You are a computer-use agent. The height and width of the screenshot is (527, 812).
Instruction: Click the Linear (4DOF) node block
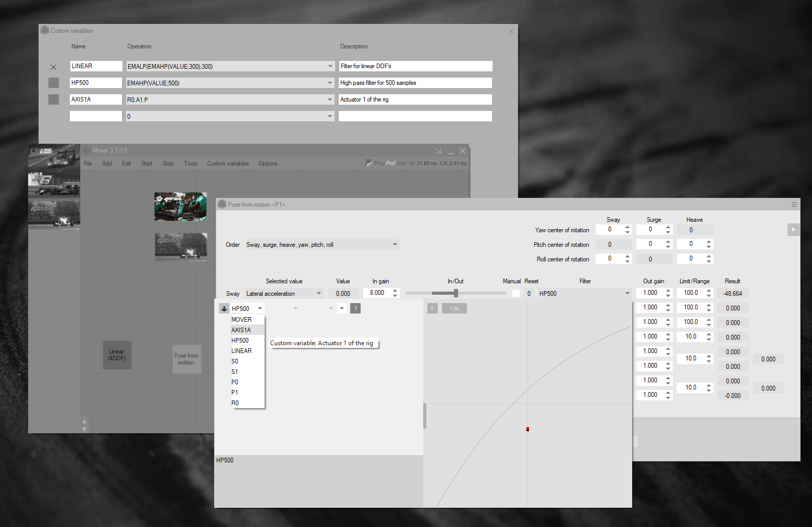tap(117, 355)
